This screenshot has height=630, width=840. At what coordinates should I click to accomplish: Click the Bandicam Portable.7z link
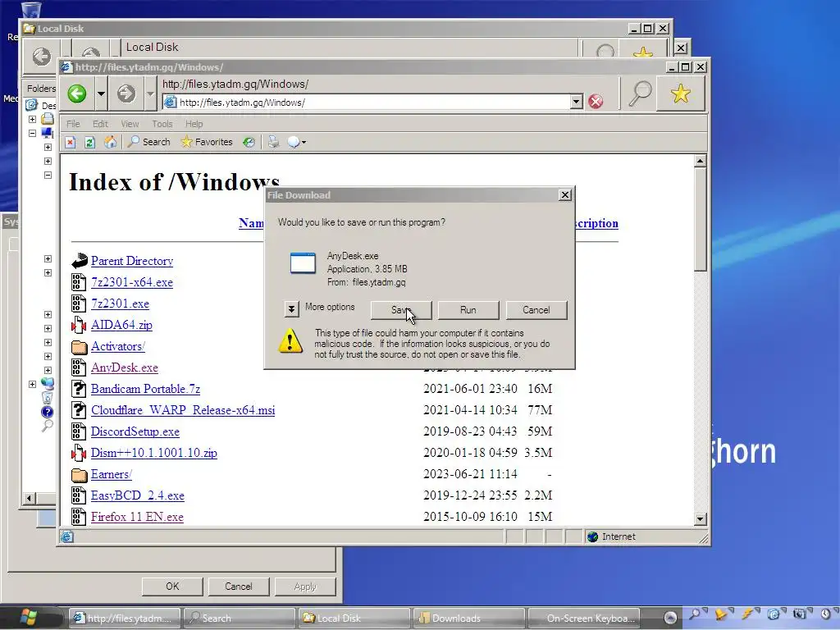click(x=146, y=389)
